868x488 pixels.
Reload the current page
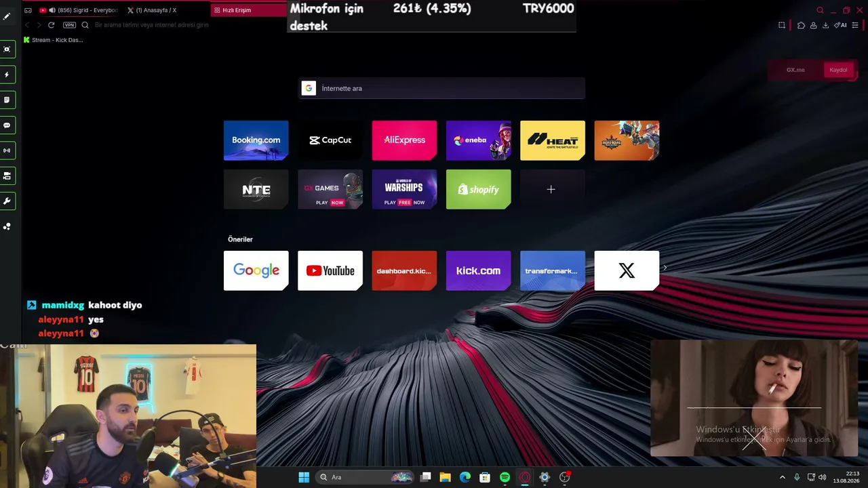point(51,25)
